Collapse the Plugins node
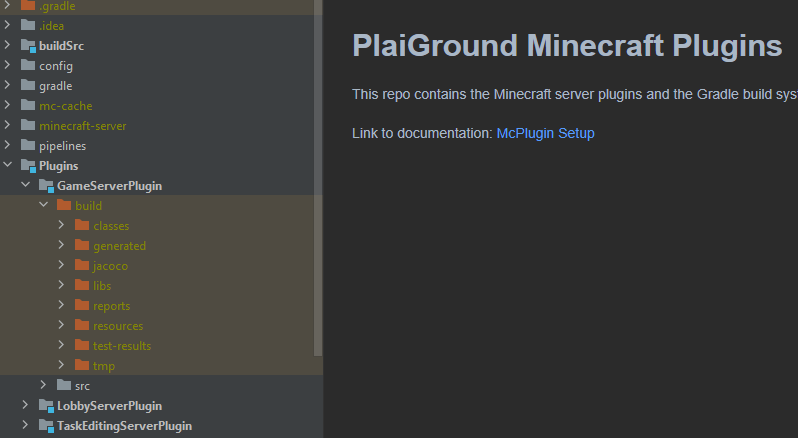 pos(7,165)
